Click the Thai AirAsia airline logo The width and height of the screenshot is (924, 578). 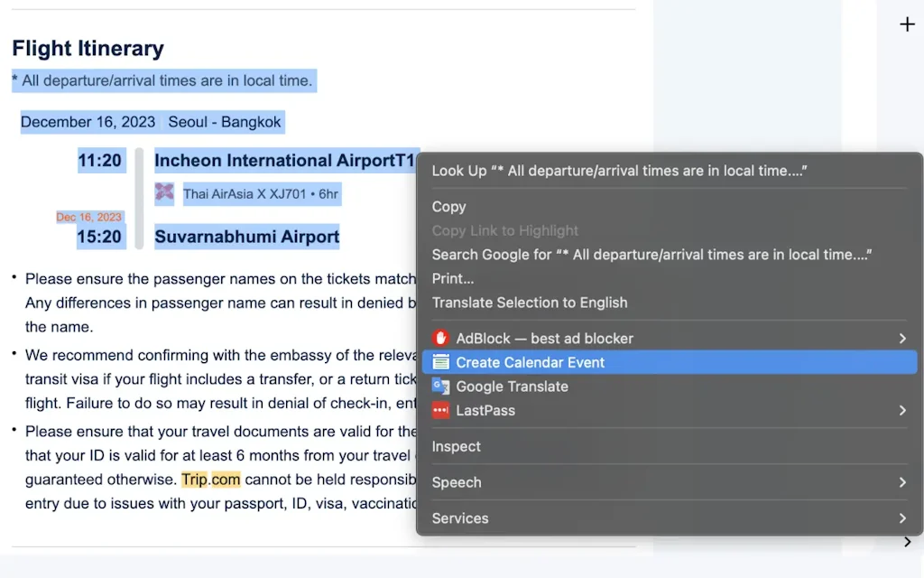coord(164,193)
